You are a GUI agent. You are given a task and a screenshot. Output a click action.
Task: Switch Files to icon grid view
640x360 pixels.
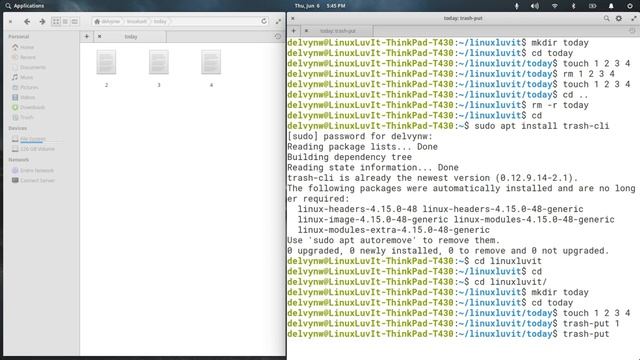click(x=56, y=21)
